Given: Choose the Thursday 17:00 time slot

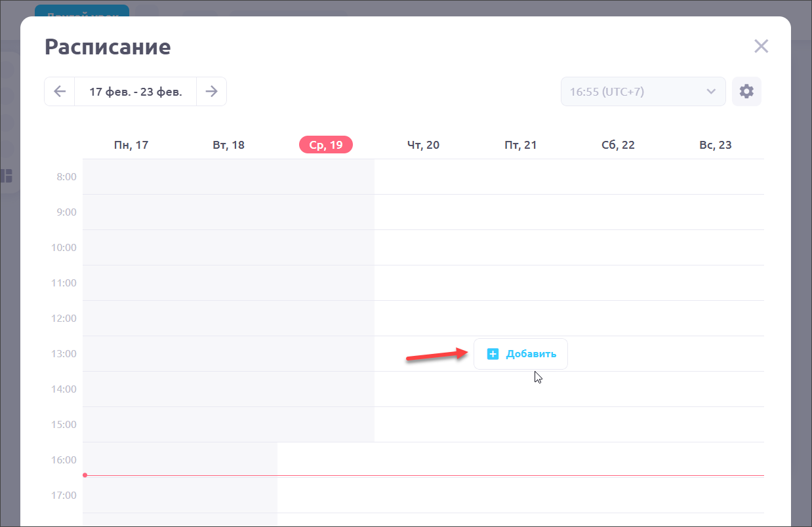Looking at the screenshot, I should [423, 496].
